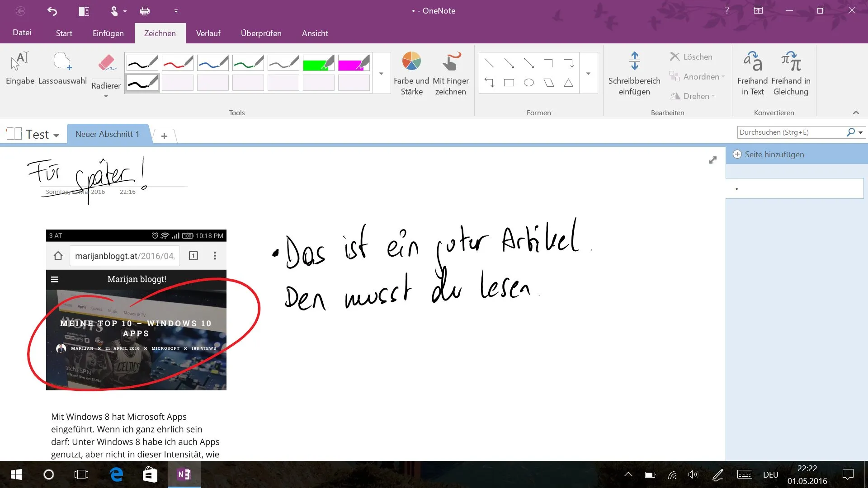This screenshot has height=488, width=868.
Task: Open the Datei menu
Action: (22, 33)
